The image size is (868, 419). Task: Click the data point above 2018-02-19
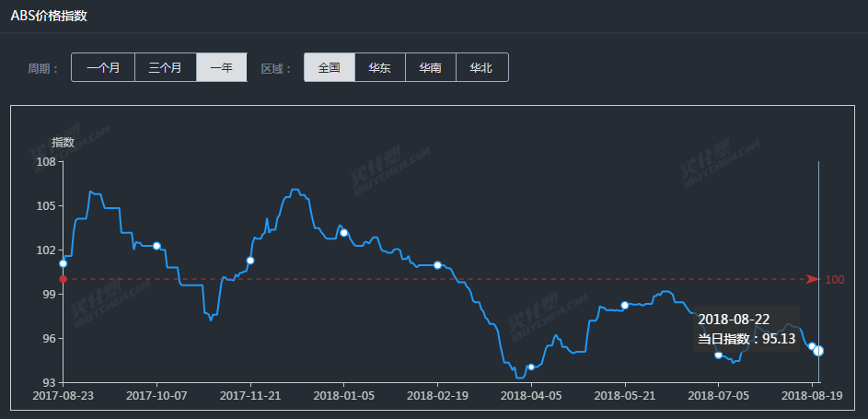[437, 265]
